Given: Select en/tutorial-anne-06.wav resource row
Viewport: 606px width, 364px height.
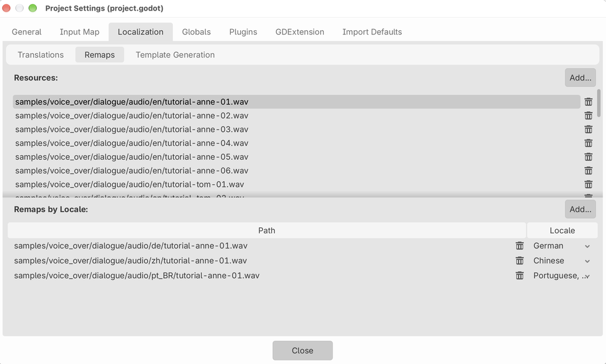Looking at the screenshot, I should pyautogui.click(x=296, y=170).
